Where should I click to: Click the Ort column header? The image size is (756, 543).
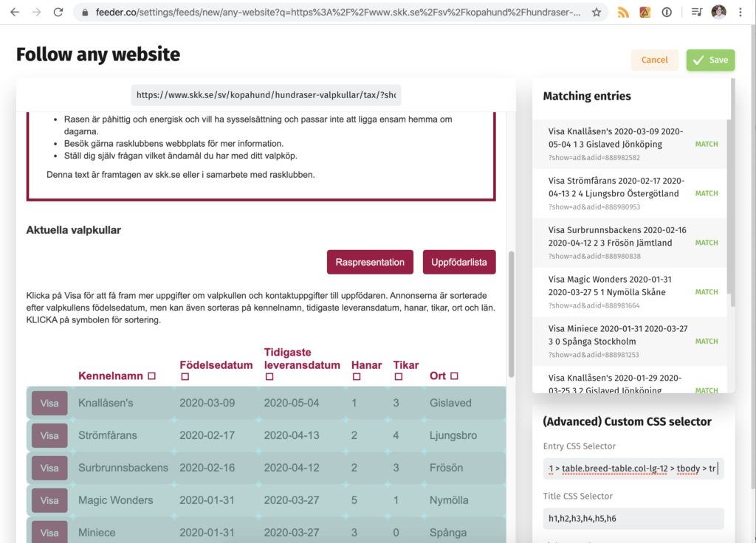point(438,376)
